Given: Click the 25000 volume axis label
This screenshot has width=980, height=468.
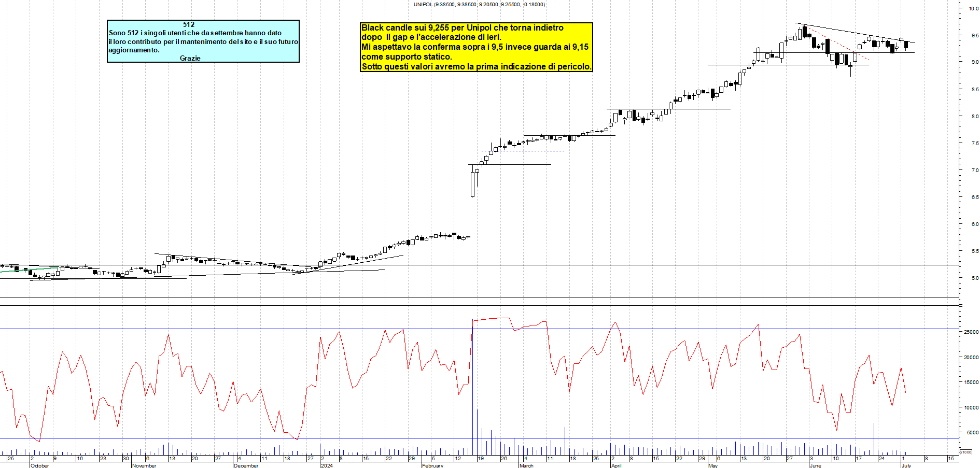Looking at the screenshot, I should pyautogui.click(x=971, y=332).
